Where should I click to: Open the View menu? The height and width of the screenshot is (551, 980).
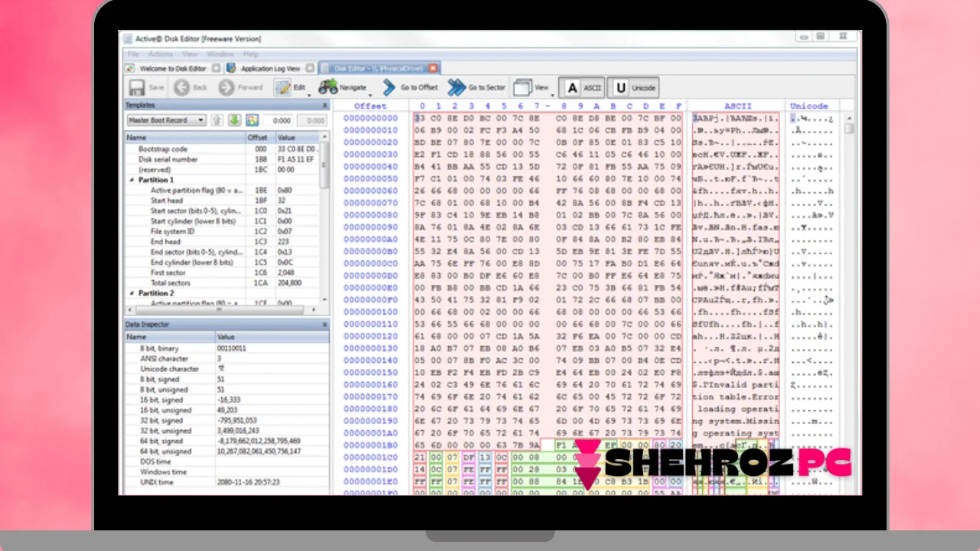190,54
